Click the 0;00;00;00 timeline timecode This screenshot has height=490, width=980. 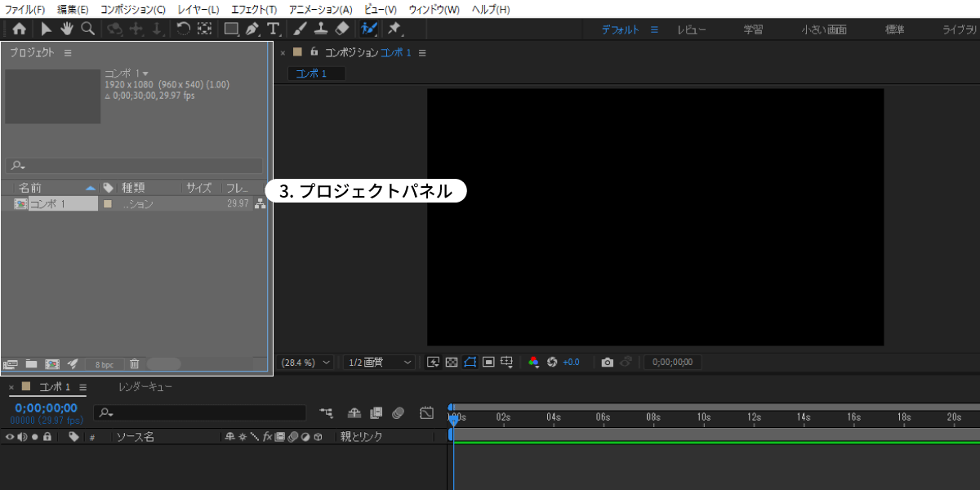(x=46, y=408)
